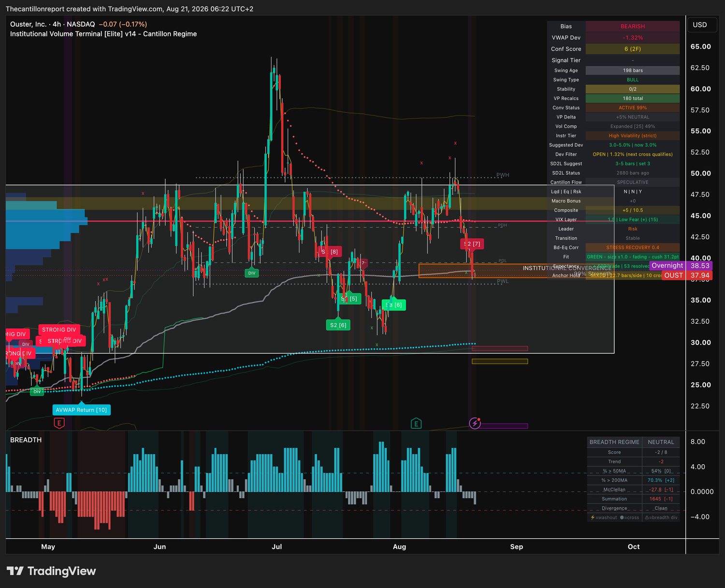Click the SPECULATIVE Cantillon Flow cell
Image resolution: width=725 pixels, height=588 pixels.
click(x=633, y=182)
